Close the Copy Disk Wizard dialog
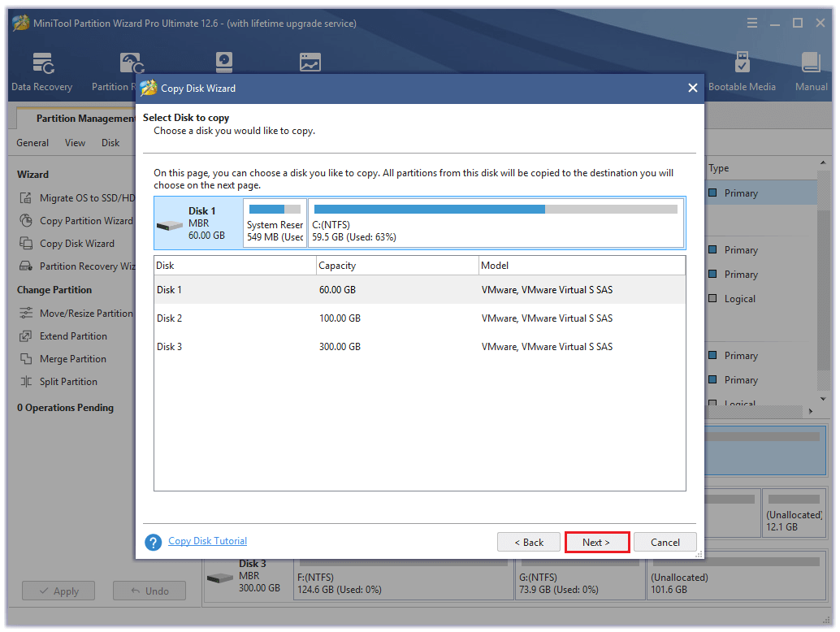The image size is (840, 632). pyautogui.click(x=693, y=88)
